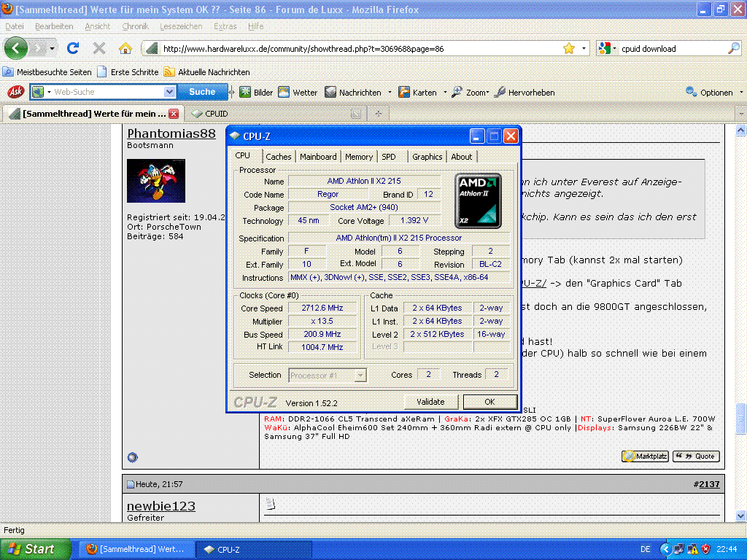
Task: Open newbie123 user profile link
Action: (x=161, y=506)
